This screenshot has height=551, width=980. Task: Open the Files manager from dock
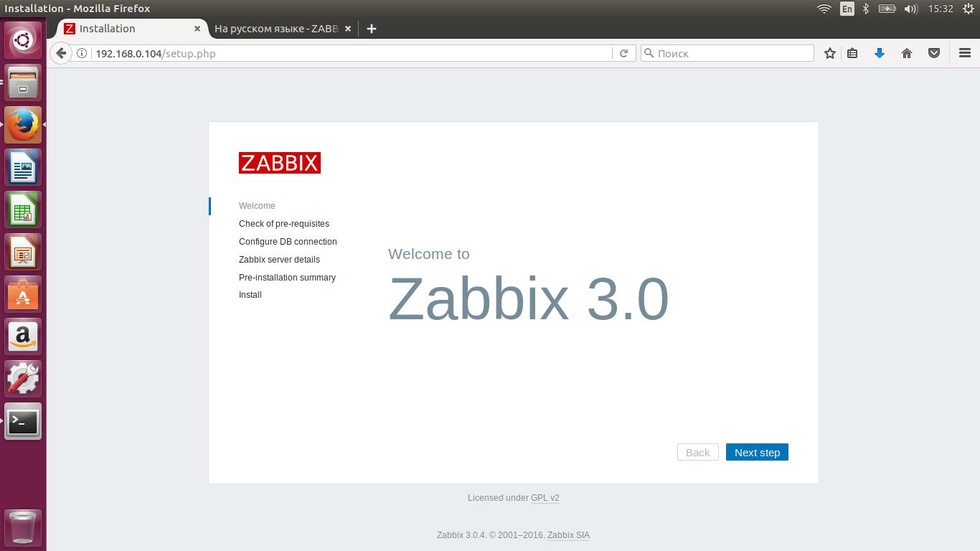(23, 83)
